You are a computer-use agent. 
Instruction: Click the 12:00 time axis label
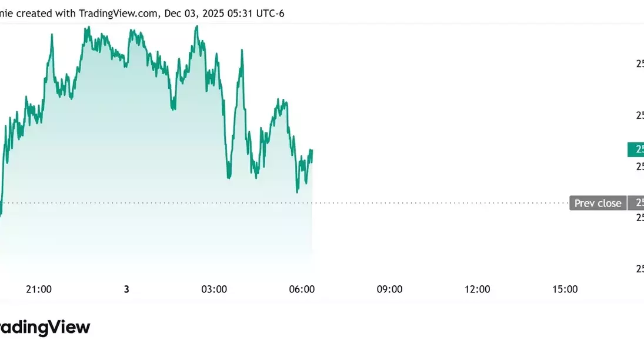477,289
